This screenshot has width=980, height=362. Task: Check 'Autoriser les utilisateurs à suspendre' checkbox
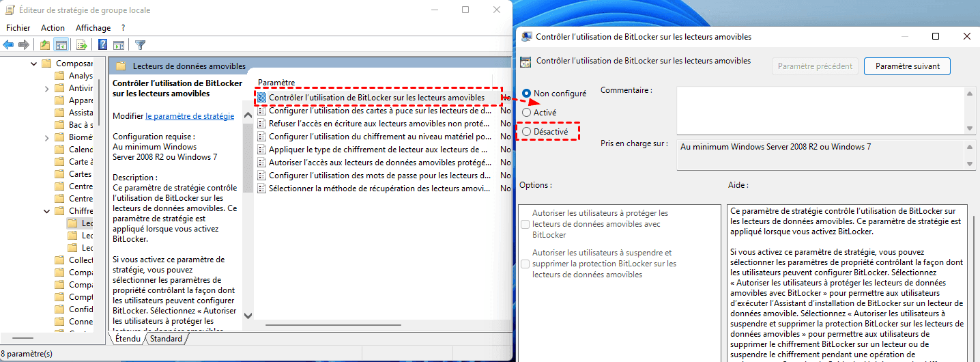(525, 264)
